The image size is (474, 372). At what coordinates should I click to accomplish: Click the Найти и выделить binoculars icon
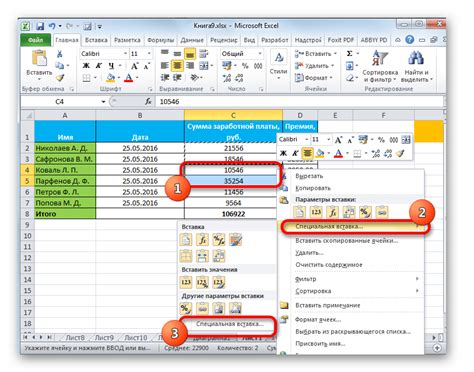pos(415,58)
